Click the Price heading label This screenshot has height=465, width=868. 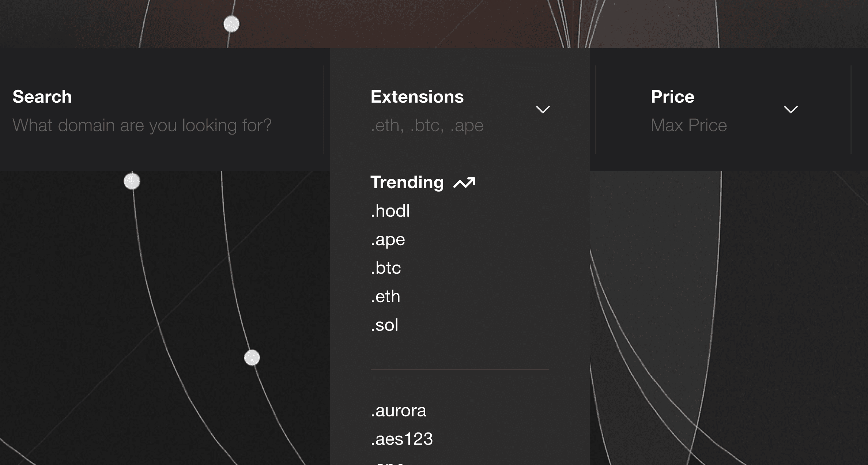(672, 97)
